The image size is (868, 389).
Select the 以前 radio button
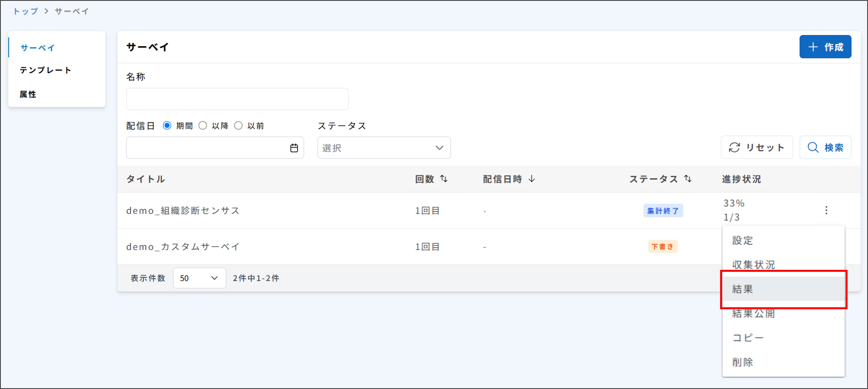(x=239, y=125)
